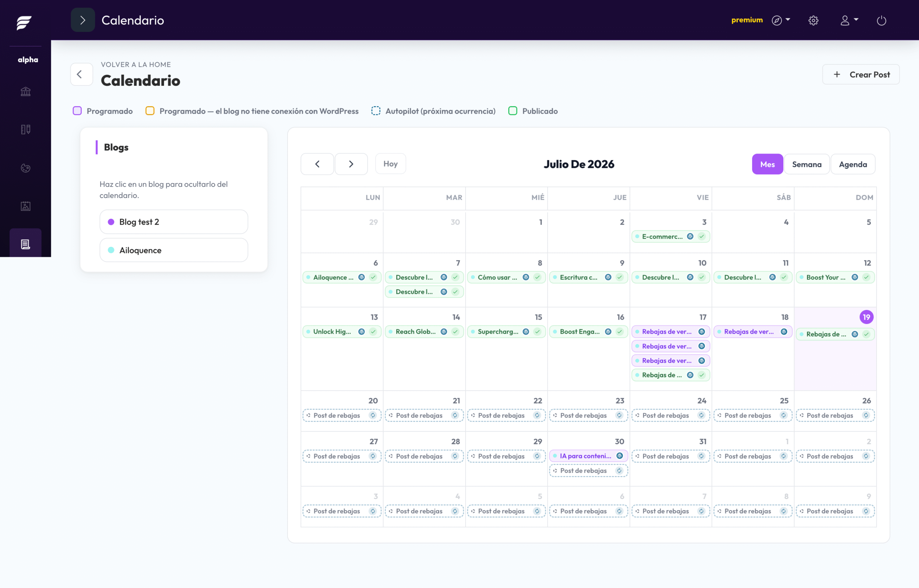The image size is (919, 588).
Task: Click the day number 24
Action: point(702,400)
